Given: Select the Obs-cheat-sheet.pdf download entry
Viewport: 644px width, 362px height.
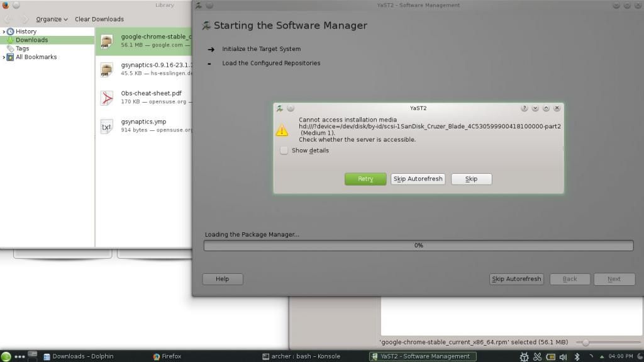Looking at the screenshot, I should pos(144,98).
